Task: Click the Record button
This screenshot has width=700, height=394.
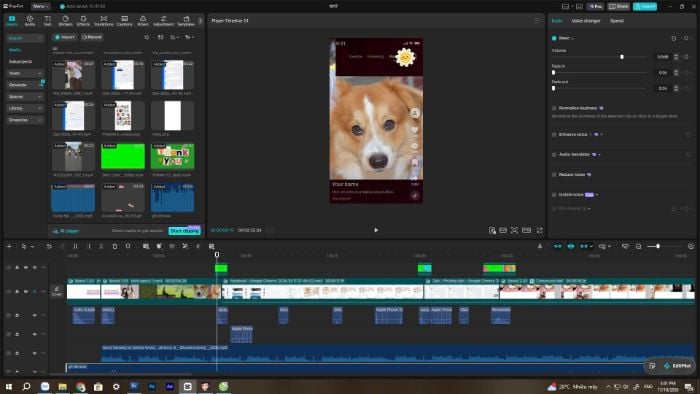Action: coord(92,37)
